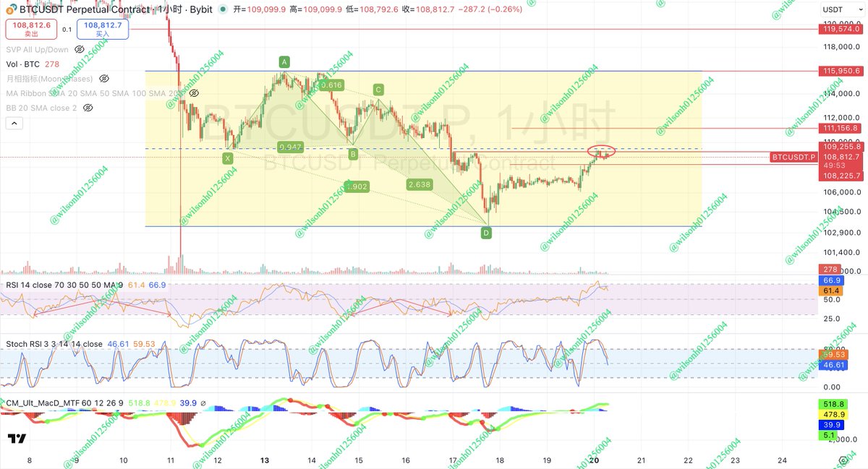Select the BB 20 SMA close 2 legend

point(41,107)
